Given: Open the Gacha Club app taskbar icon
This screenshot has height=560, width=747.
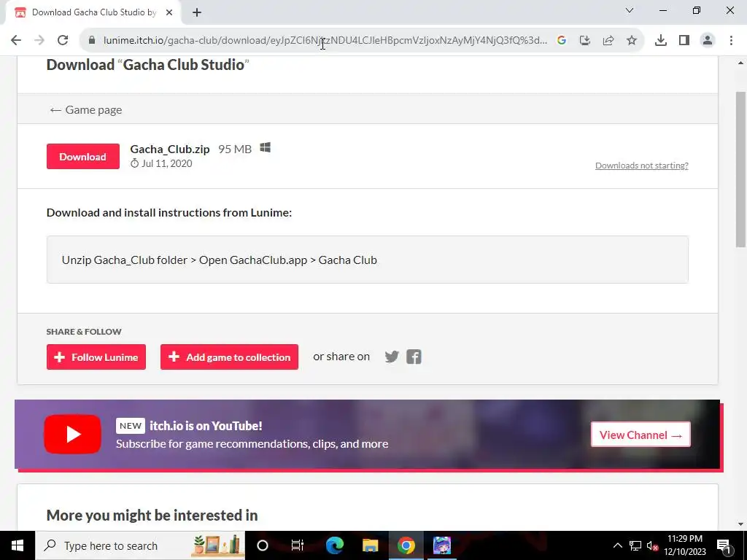Looking at the screenshot, I should (x=441, y=545).
